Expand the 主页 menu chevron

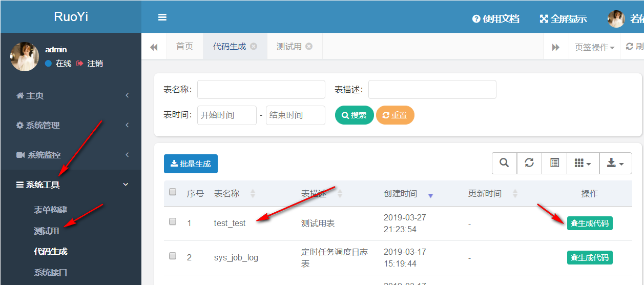[127, 95]
